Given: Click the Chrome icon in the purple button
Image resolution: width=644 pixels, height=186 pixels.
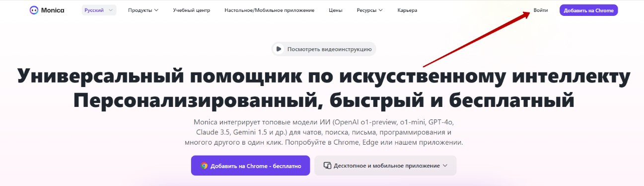Looking at the screenshot, I should (x=204, y=166).
